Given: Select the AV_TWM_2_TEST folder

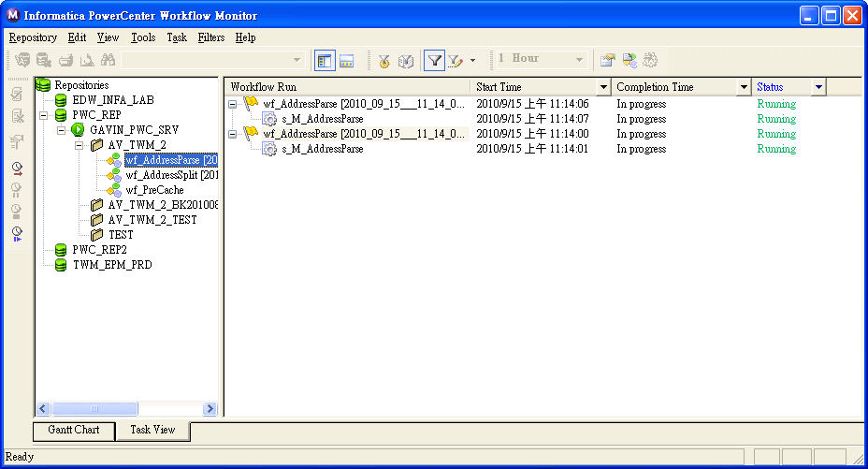Looking at the screenshot, I should 152,220.
